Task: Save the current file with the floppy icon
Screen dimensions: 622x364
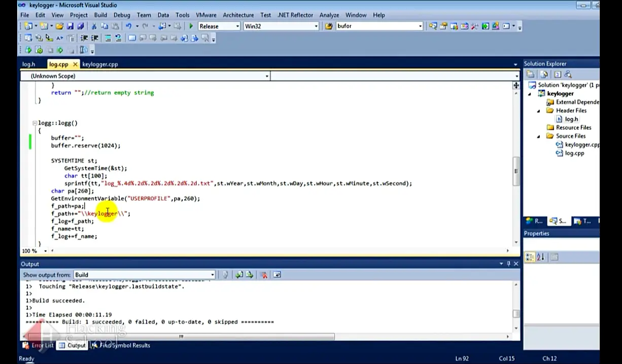Action: (x=70, y=26)
